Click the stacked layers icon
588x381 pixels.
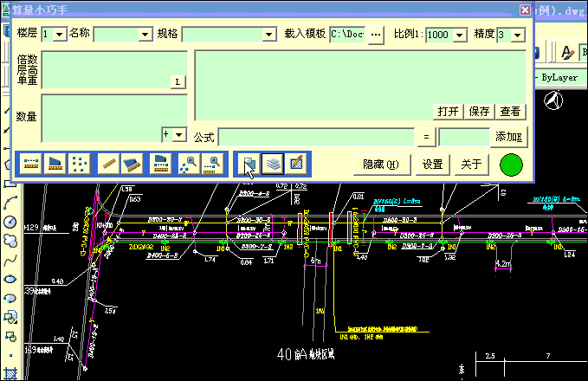click(273, 163)
